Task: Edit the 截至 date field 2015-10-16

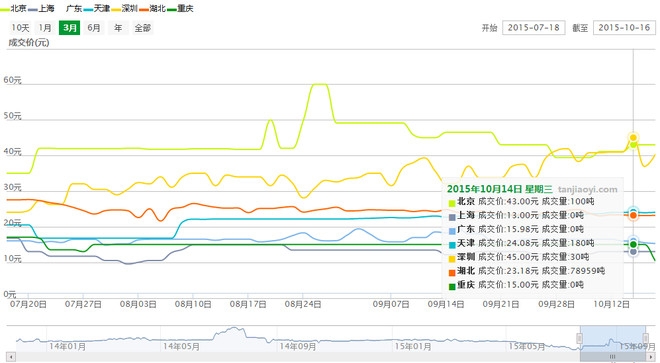Action: 624,28
